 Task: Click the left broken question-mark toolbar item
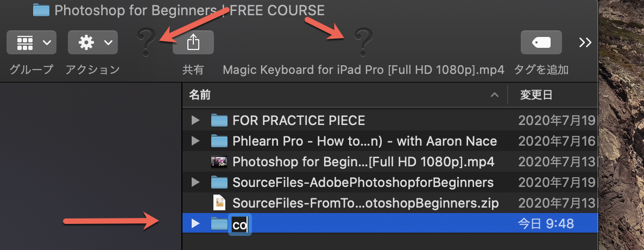146,42
